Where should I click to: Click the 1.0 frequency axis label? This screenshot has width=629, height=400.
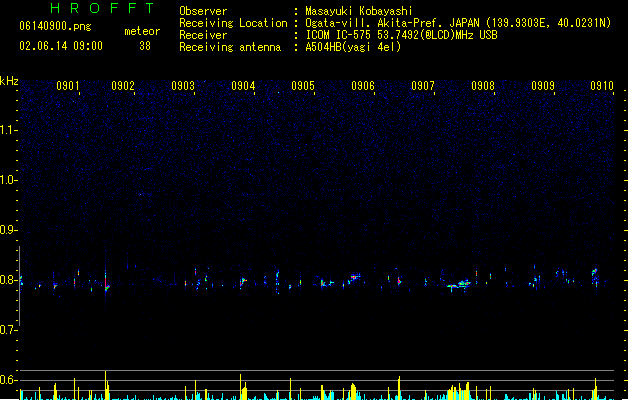pos(8,180)
